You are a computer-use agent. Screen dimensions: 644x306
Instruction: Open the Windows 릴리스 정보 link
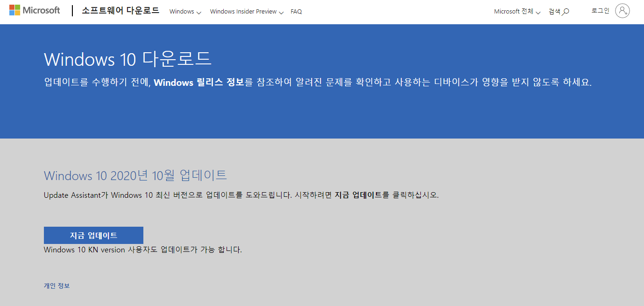pos(199,83)
